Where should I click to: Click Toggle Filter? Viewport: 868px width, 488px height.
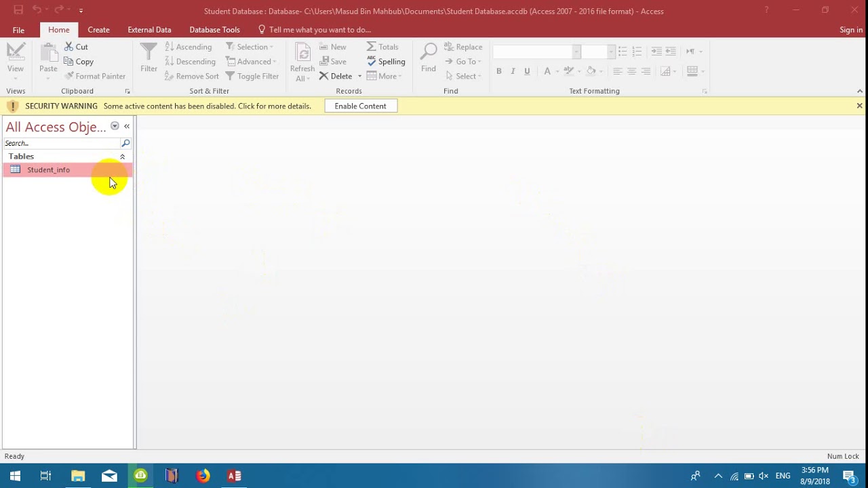coord(252,76)
